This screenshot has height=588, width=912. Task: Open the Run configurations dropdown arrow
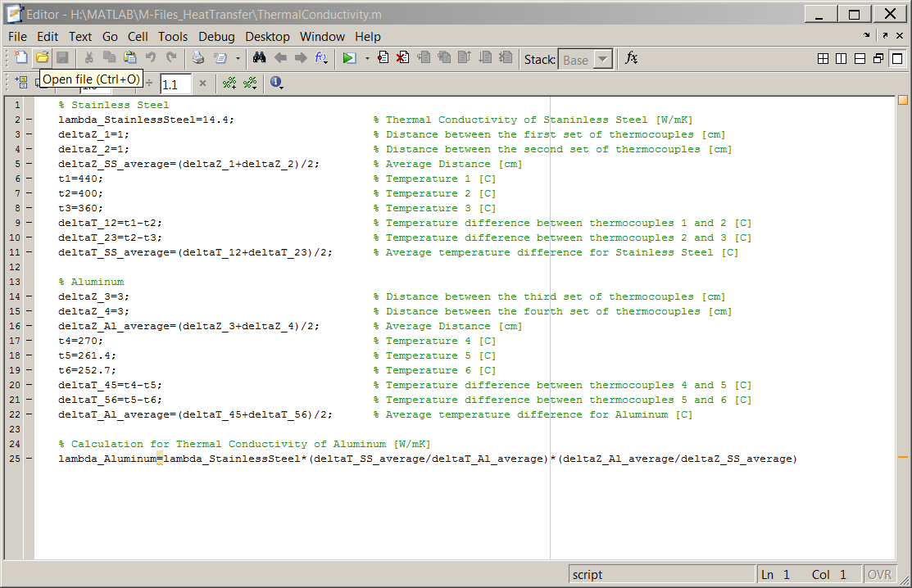[367, 58]
